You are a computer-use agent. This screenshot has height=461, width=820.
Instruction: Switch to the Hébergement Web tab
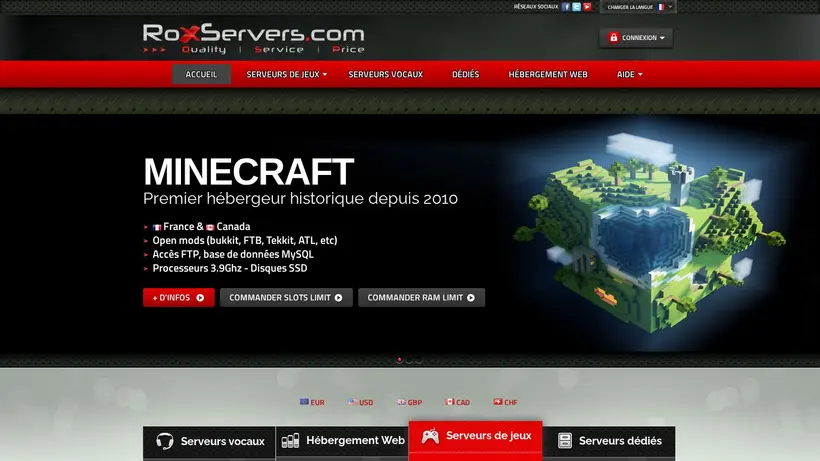tap(343, 442)
